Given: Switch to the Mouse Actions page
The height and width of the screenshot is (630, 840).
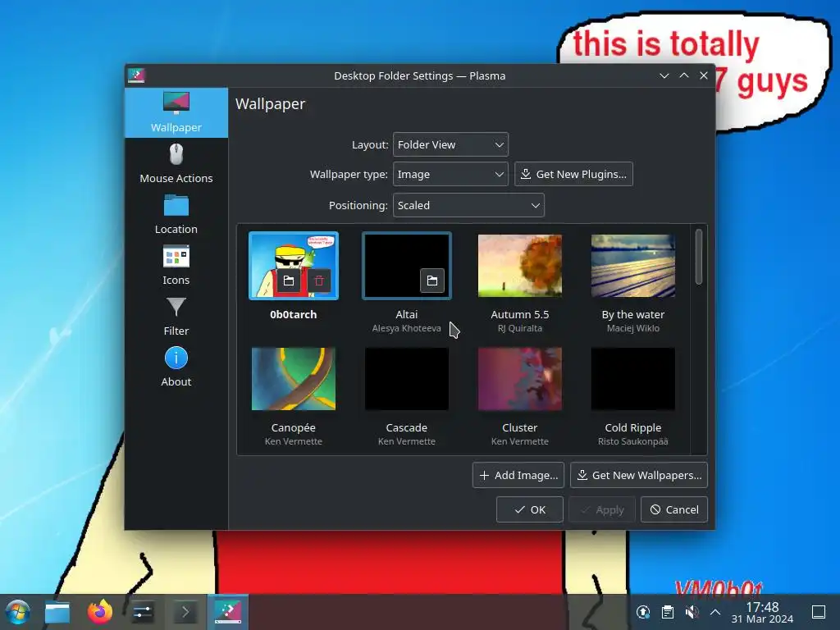Looking at the screenshot, I should pos(176,164).
